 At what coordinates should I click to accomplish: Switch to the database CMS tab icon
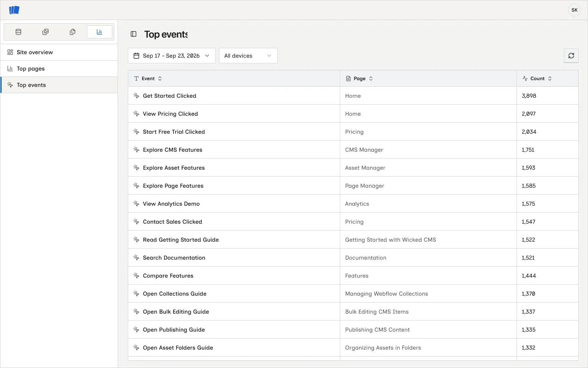(x=18, y=32)
